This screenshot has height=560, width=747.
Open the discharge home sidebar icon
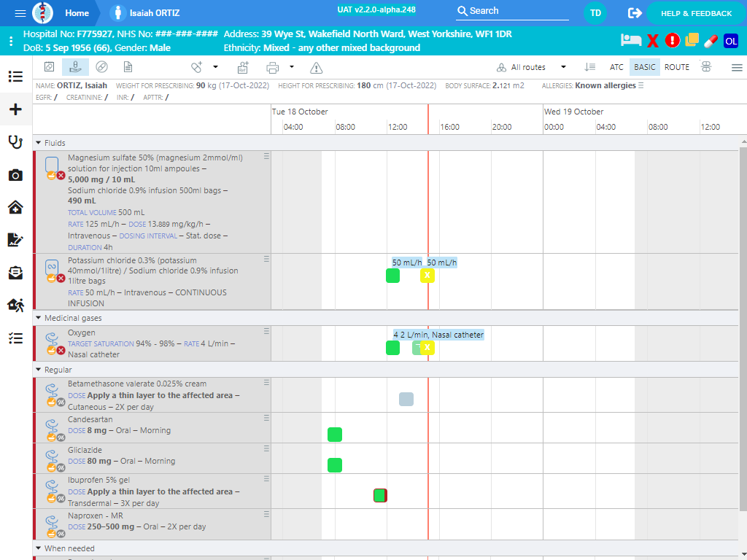tap(16, 306)
